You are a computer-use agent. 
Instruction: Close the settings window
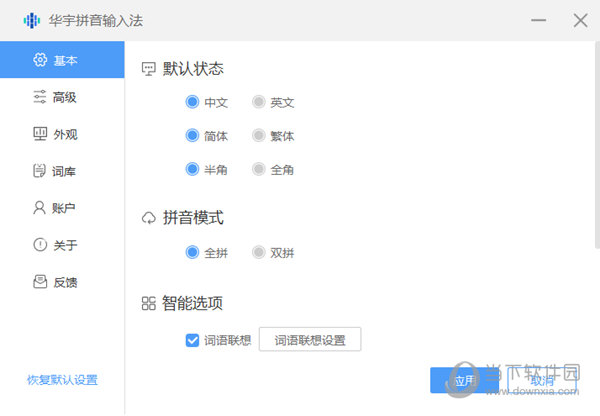tap(580, 20)
